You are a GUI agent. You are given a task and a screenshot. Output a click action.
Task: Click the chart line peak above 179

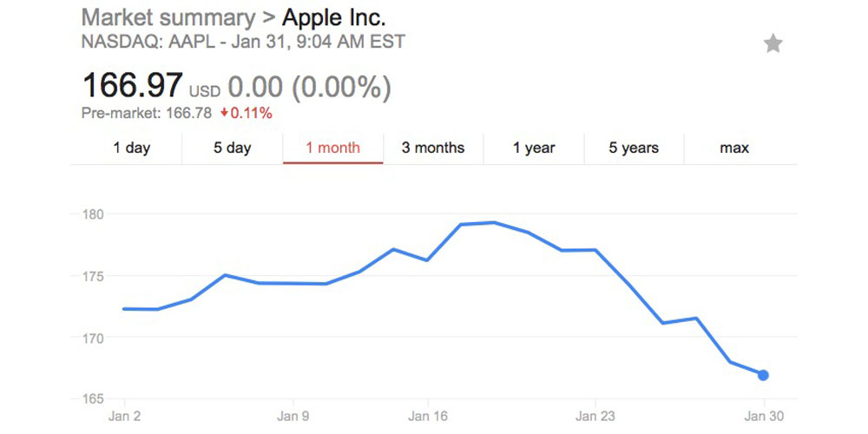point(493,222)
